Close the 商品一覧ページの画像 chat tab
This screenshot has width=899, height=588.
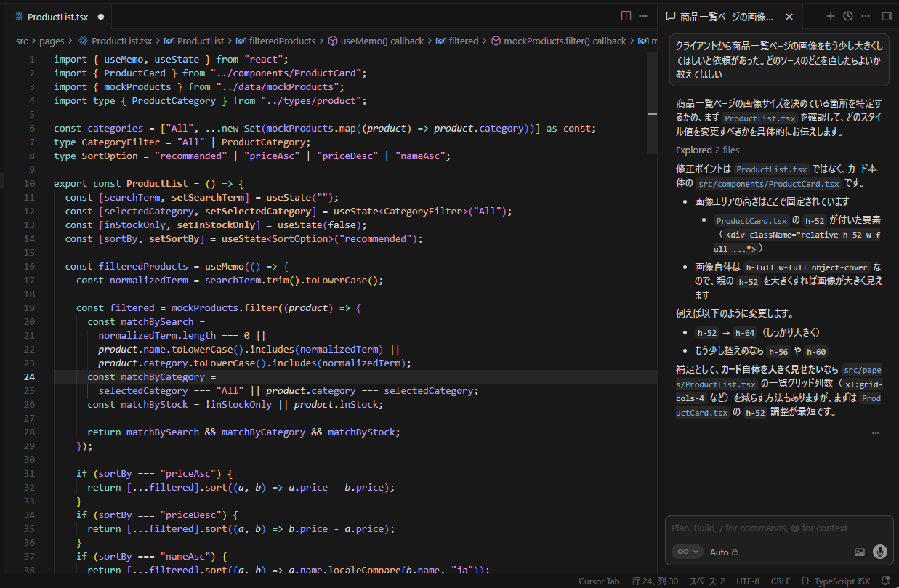tap(789, 16)
